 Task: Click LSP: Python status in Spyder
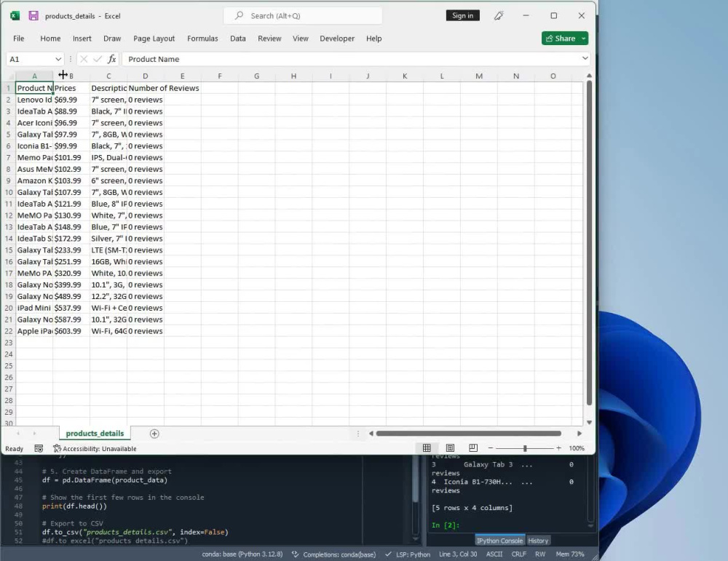408,554
